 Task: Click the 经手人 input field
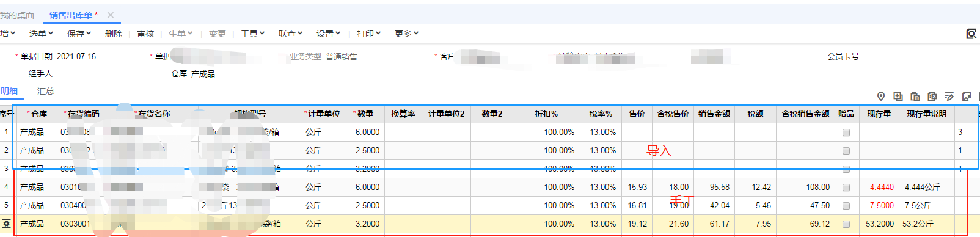pos(90,73)
